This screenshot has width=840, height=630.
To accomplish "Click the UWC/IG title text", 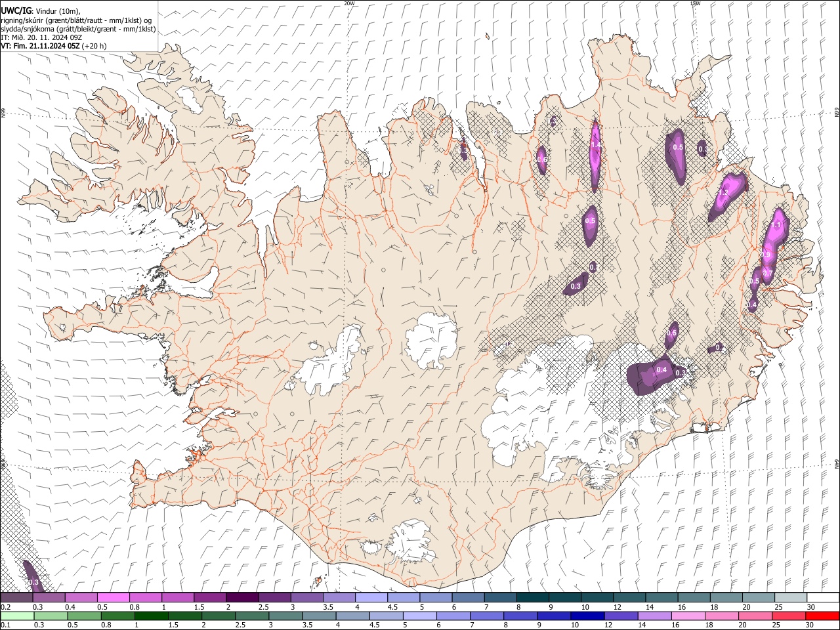I will coord(16,10).
